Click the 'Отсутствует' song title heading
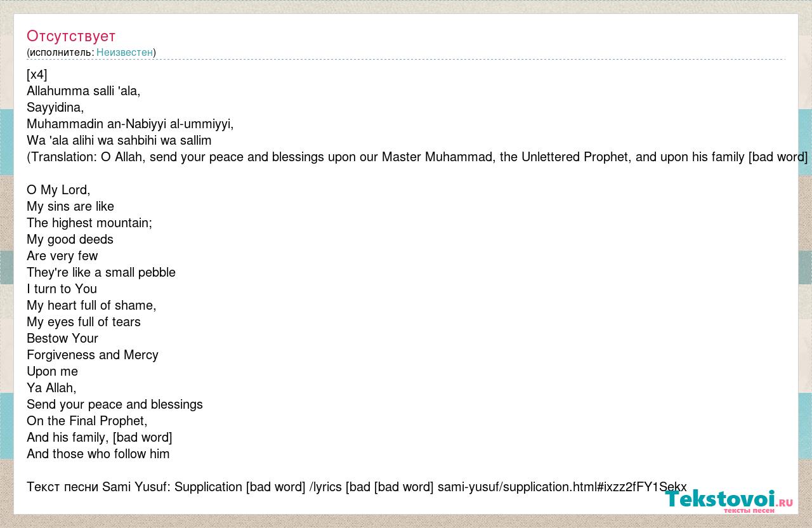Viewport: 812px width, 528px height. click(x=71, y=36)
